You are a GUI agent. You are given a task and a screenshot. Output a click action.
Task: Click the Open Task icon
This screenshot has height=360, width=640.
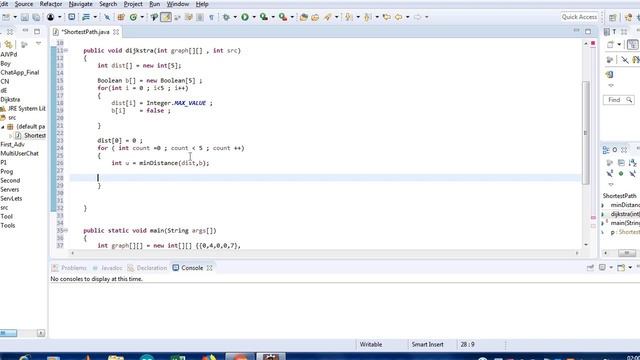(315, 17)
